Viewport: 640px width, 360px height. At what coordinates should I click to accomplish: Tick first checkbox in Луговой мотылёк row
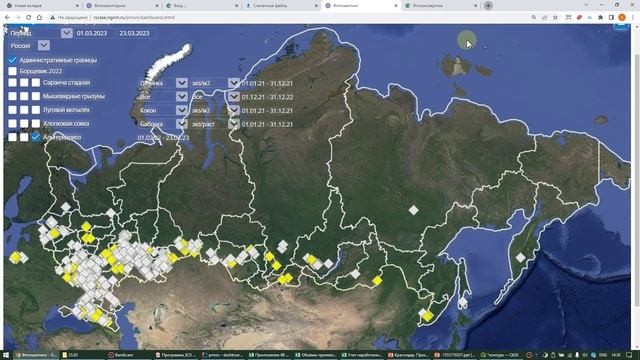pyautogui.click(x=13, y=110)
